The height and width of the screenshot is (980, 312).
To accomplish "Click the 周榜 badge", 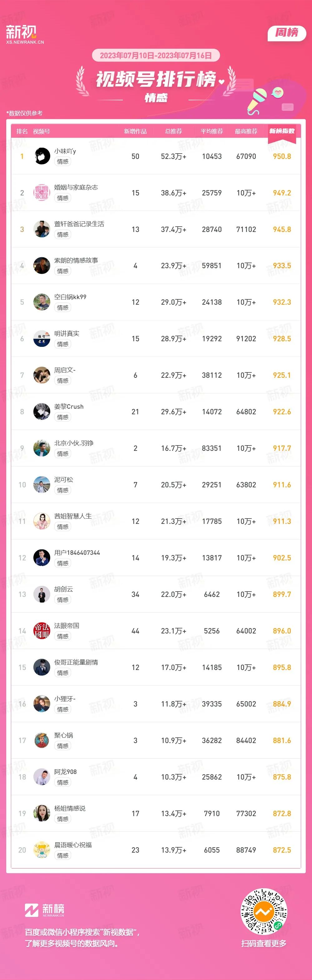I will point(287,33).
